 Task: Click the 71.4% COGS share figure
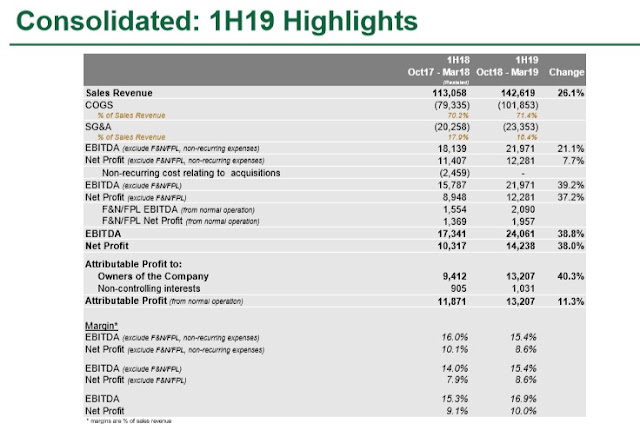click(527, 115)
